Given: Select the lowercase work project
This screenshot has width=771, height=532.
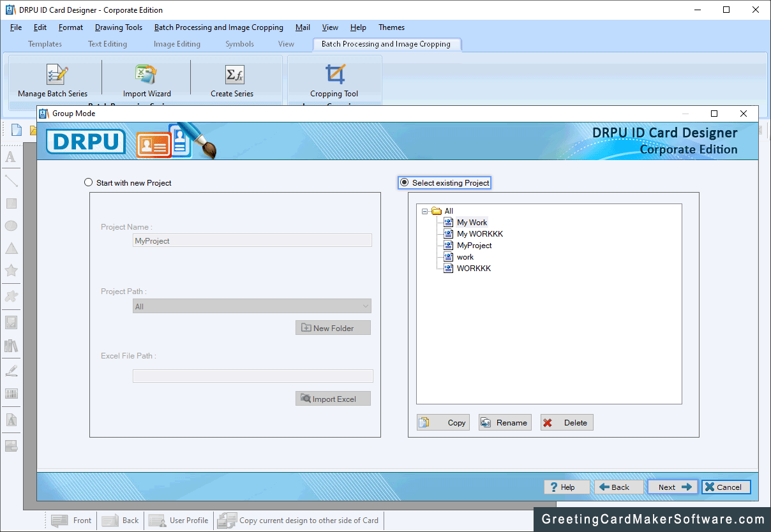Looking at the screenshot, I should 465,257.
